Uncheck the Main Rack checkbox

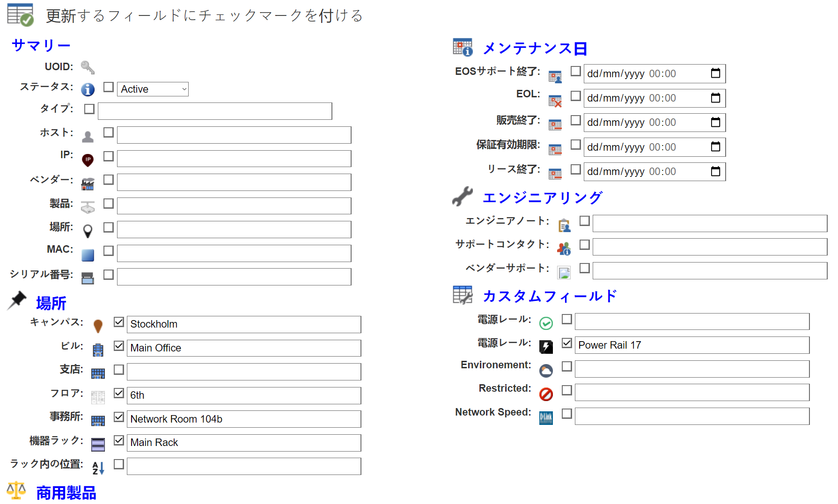(x=119, y=440)
